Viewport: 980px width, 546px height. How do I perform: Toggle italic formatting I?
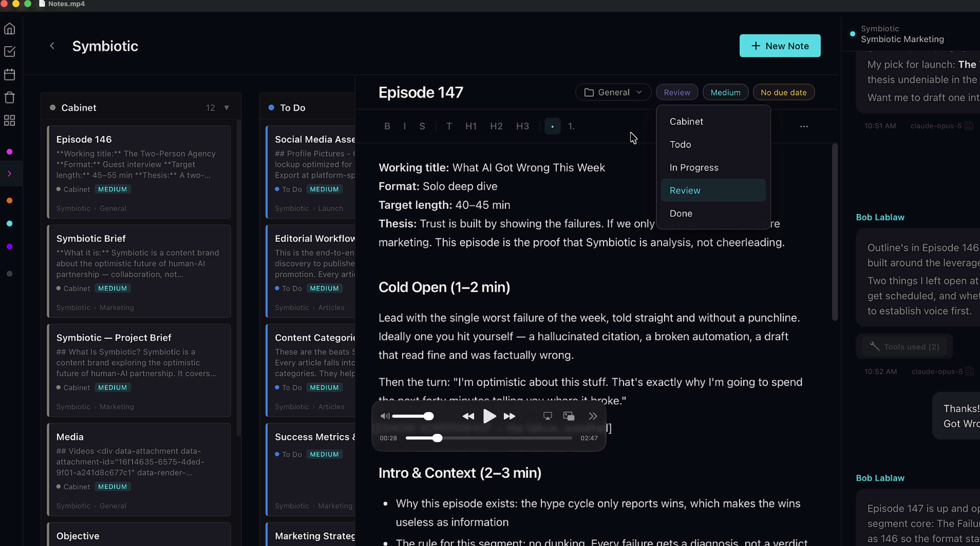405,126
